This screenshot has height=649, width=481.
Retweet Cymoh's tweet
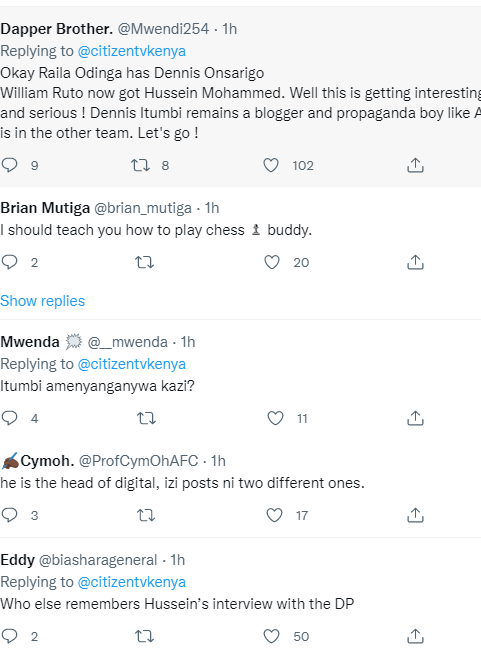tap(146, 515)
